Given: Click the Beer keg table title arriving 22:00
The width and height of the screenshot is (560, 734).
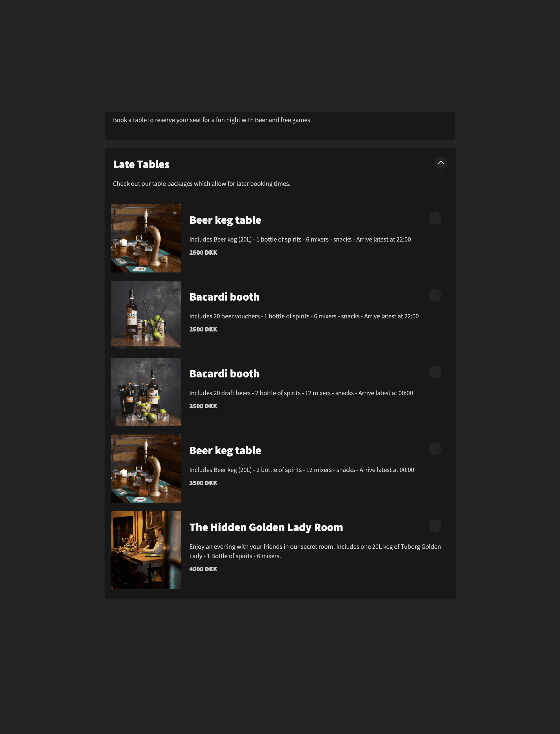Looking at the screenshot, I should tap(225, 220).
